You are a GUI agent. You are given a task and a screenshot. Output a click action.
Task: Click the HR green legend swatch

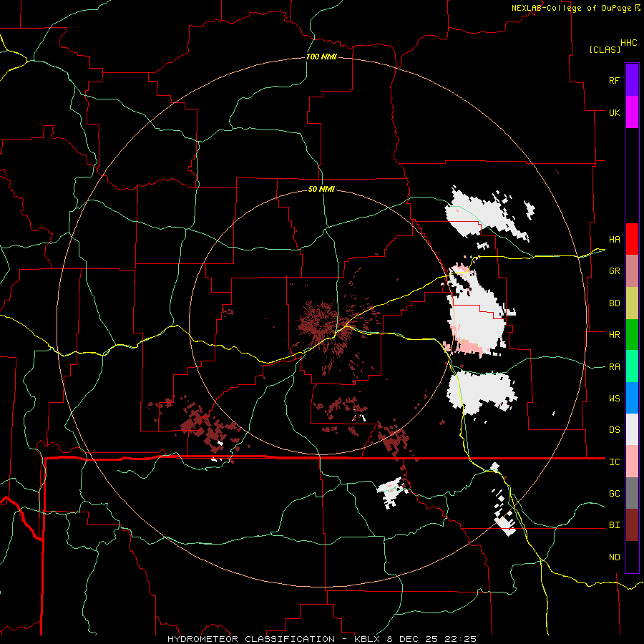pos(632,335)
